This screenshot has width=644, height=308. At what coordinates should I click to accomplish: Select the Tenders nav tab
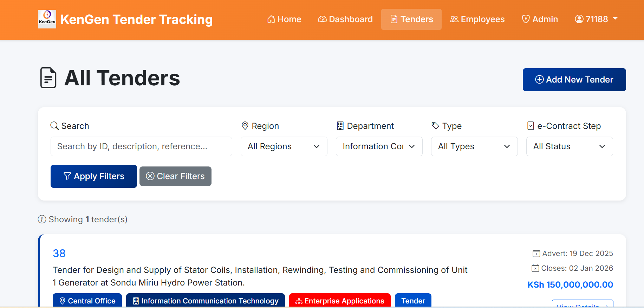[x=411, y=19]
